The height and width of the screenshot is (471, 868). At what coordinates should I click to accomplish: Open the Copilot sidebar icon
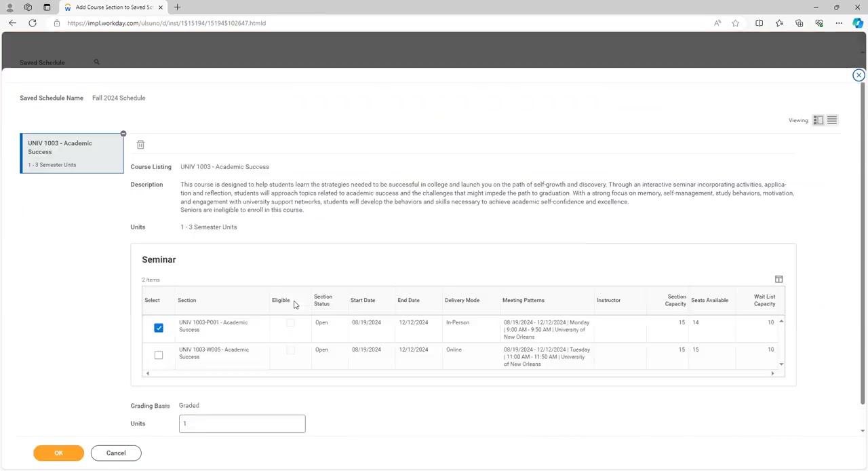[x=858, y=23]
